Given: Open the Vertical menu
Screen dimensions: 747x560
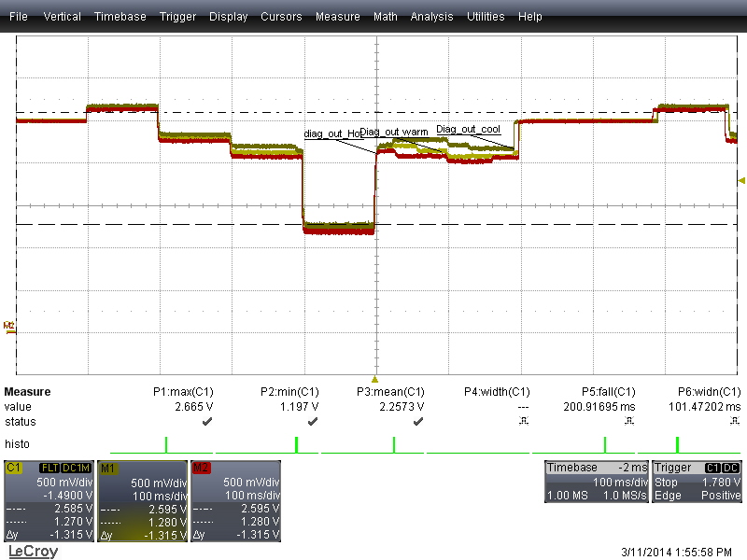Looking at the screenshot, I should [62, 17].
